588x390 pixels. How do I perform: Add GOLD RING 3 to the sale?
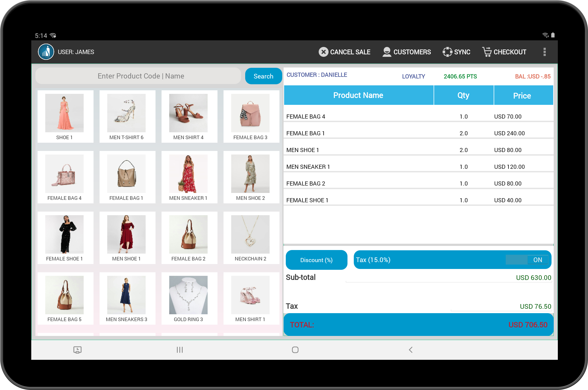pos(190,298)
